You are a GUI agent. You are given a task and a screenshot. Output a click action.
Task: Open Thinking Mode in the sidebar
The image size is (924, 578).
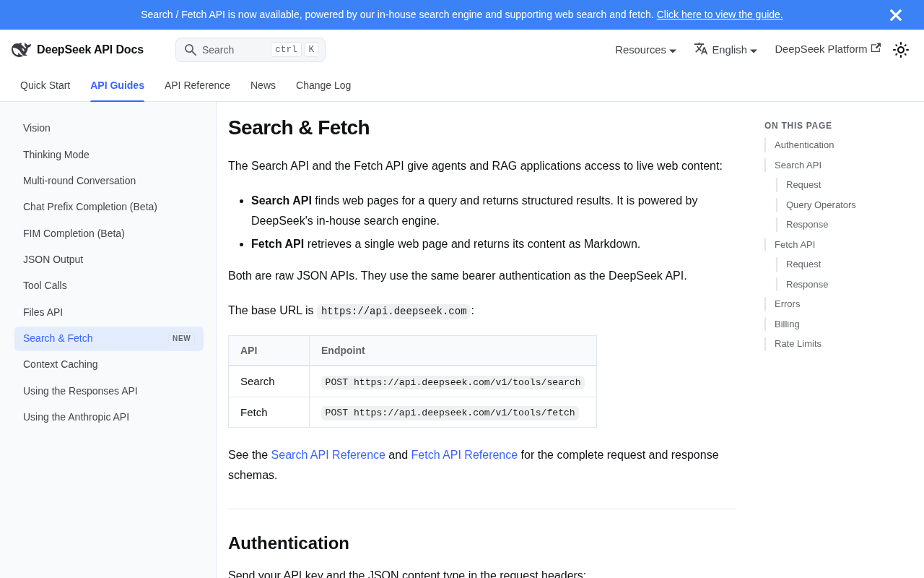click(x=109, y=155)
